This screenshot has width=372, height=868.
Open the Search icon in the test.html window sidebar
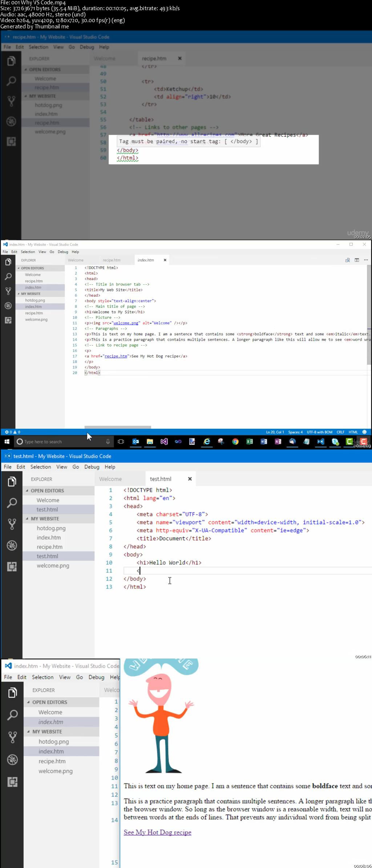click(x=12, y=503)
